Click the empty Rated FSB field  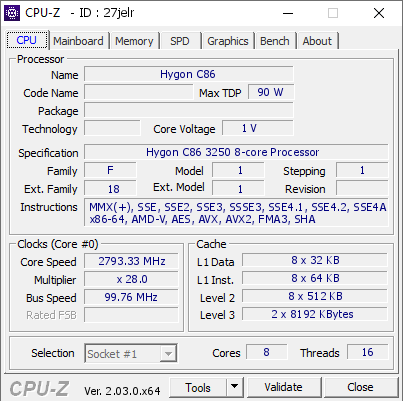pyautogui.click(x=131, y=315)
